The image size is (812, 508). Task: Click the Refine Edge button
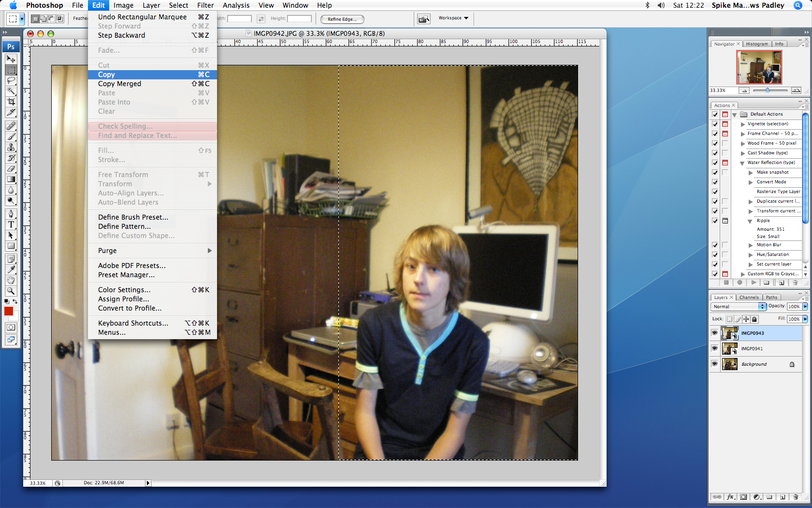[342, 19]
